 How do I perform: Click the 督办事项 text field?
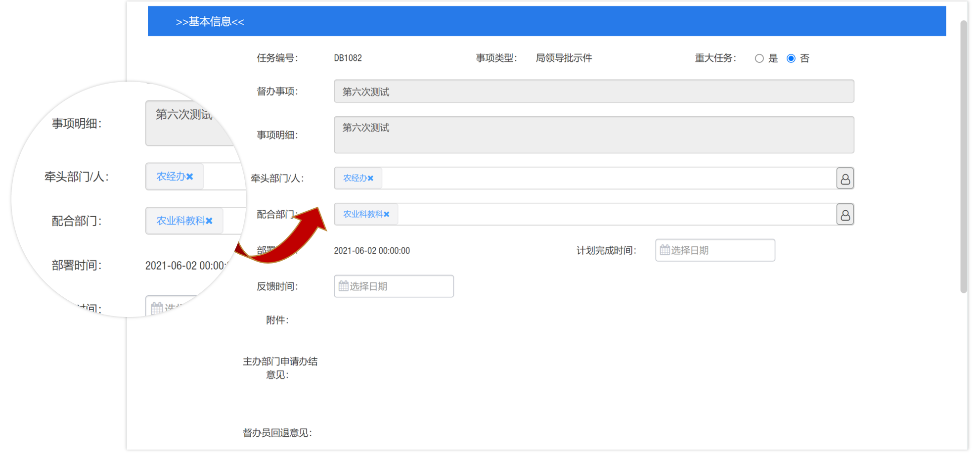[593, 91]
